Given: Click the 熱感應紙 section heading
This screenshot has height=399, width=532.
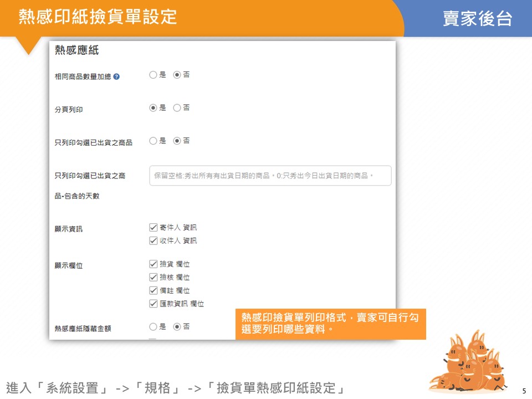Looking at the screenshot, I should tap(76, 50).
